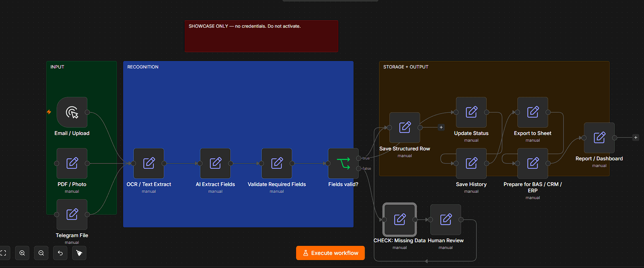Click the Execute workflow button
Screen dimensions: 644x268
tap(330, 253)
